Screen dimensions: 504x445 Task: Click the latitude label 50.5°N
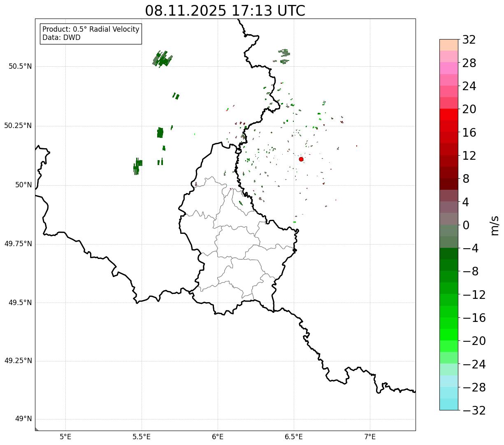point(20,66)
